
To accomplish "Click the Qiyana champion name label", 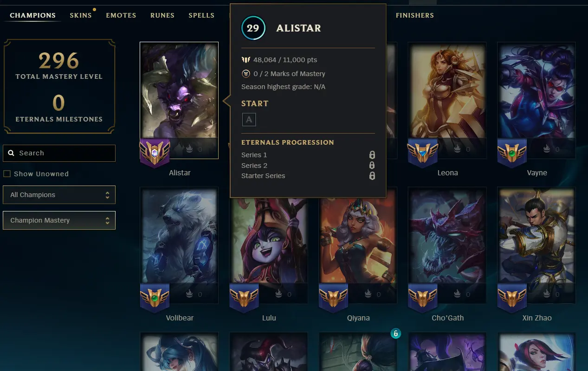I will coord(358,318).
